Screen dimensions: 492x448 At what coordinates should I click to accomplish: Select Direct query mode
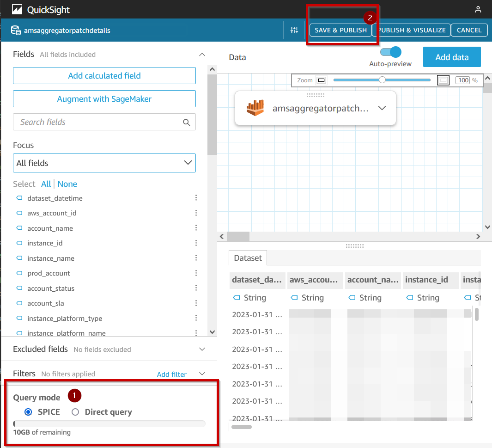[x=75, y=412]
